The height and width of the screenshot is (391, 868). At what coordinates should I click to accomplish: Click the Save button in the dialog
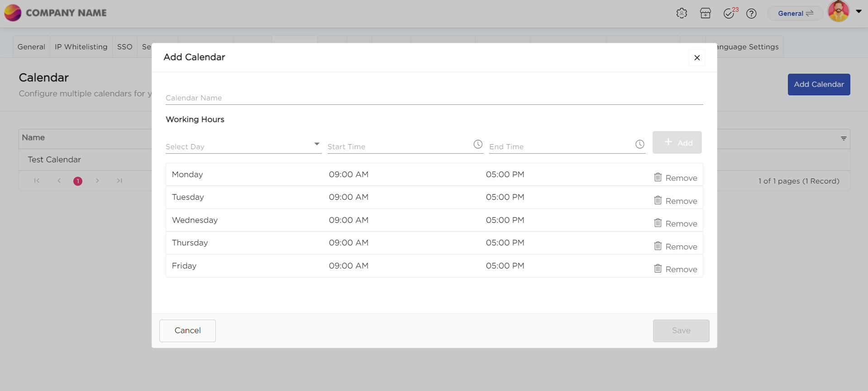[x=681, y=330]
